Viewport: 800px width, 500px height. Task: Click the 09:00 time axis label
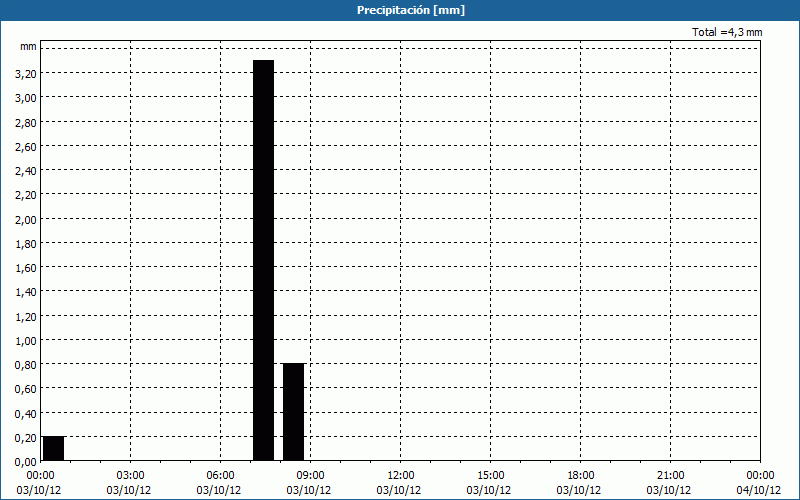310,476
